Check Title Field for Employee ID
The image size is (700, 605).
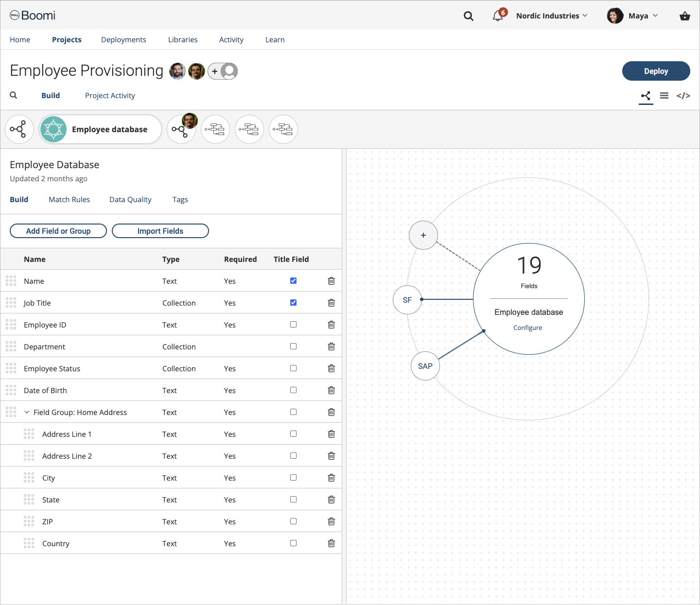(x=293, y=324)
